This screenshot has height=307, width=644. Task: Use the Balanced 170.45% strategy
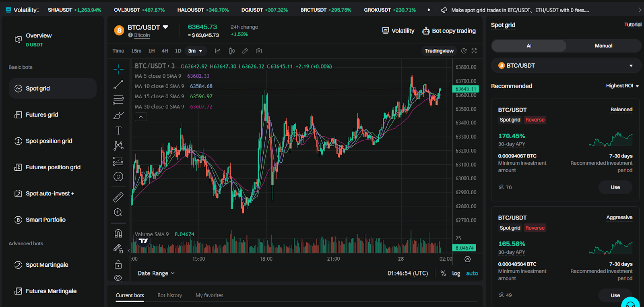click(615, 187)
